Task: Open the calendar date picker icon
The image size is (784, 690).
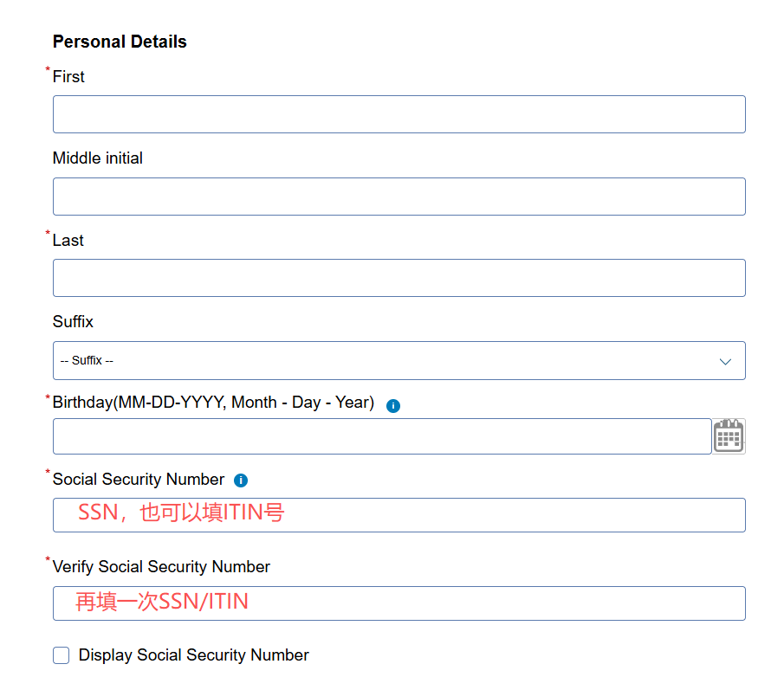Action: 729,436
